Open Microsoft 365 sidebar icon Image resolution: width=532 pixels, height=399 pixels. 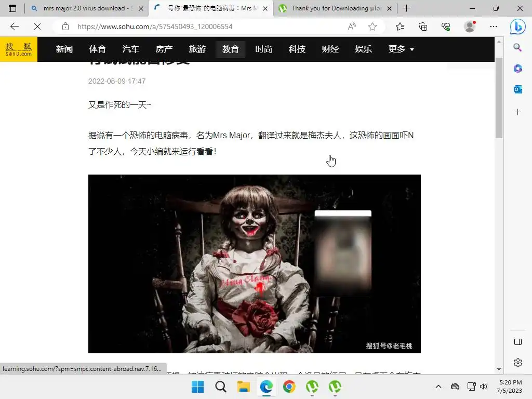(x=517, y=69)
